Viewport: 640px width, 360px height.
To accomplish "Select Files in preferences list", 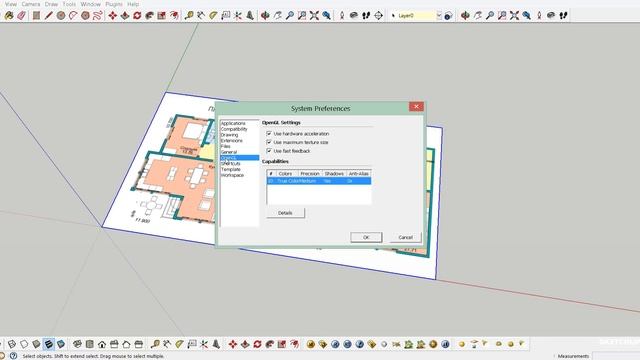I will click(225, 146).
